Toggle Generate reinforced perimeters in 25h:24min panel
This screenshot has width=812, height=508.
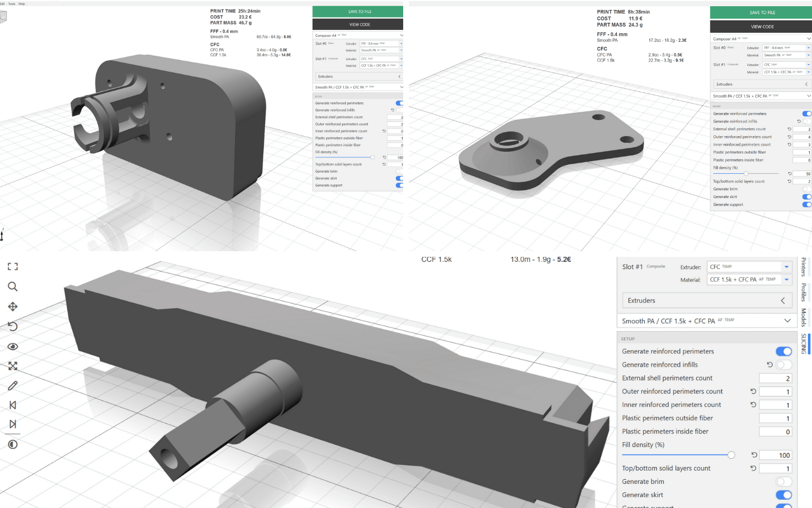tap(399, 103)
